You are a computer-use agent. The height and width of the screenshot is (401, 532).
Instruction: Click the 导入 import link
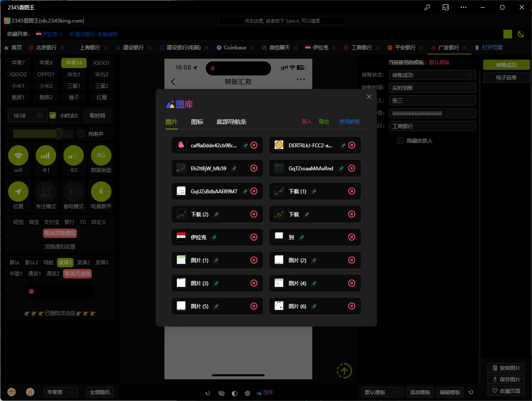[x=307, y=122]
